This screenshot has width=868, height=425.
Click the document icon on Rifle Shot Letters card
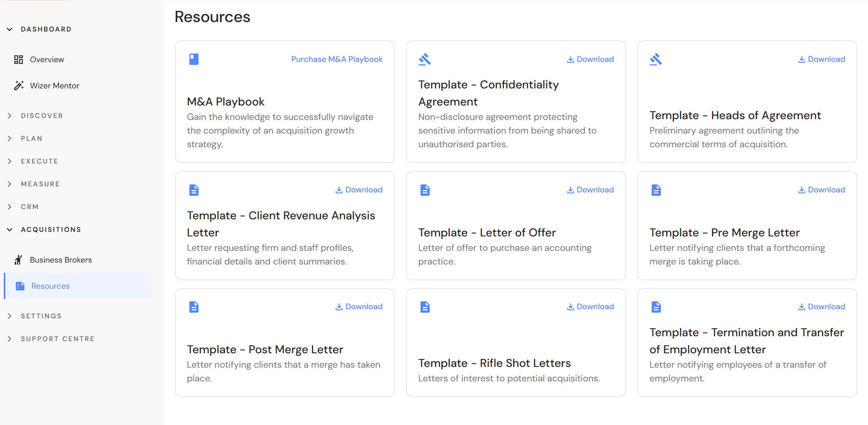(425, 307)
